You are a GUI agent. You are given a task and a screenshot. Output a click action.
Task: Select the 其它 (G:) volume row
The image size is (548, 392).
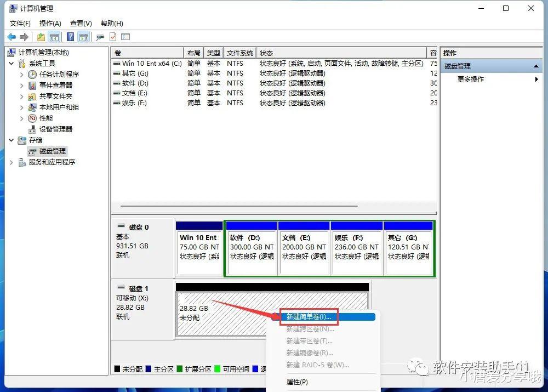tap(274, 73)
